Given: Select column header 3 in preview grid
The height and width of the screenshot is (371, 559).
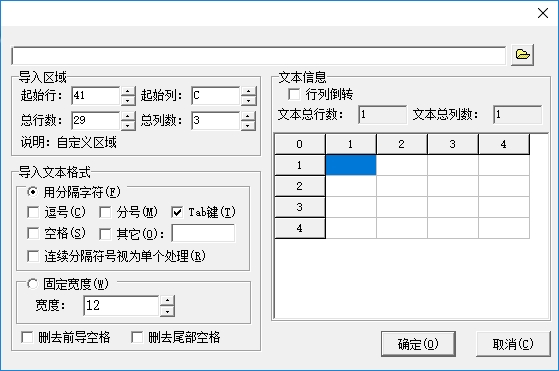Looking at the screenshot, I should coord(453,144).
